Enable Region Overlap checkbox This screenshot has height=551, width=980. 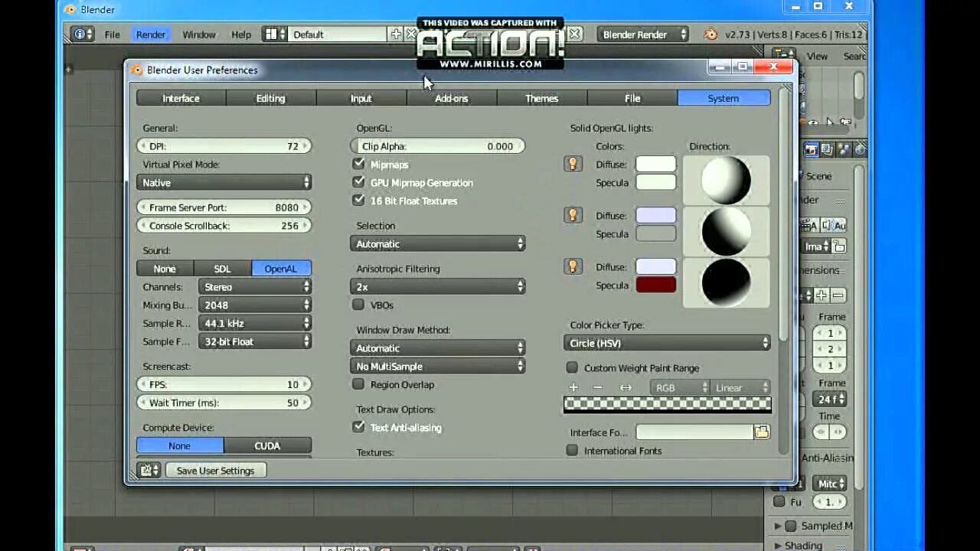[358, 384]
